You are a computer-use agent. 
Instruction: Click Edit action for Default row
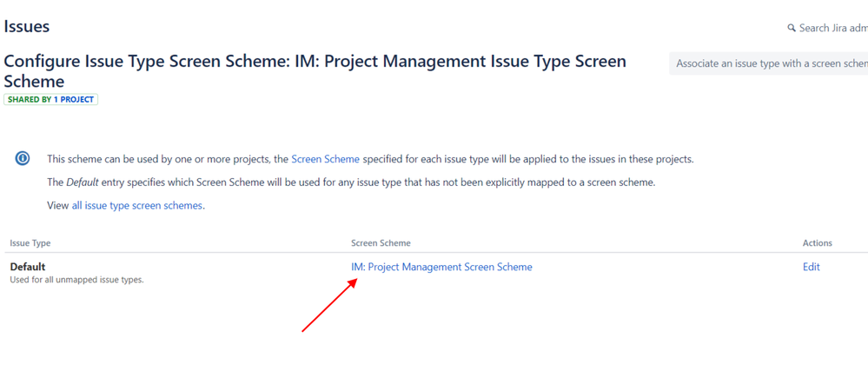(x=811, y=267)
